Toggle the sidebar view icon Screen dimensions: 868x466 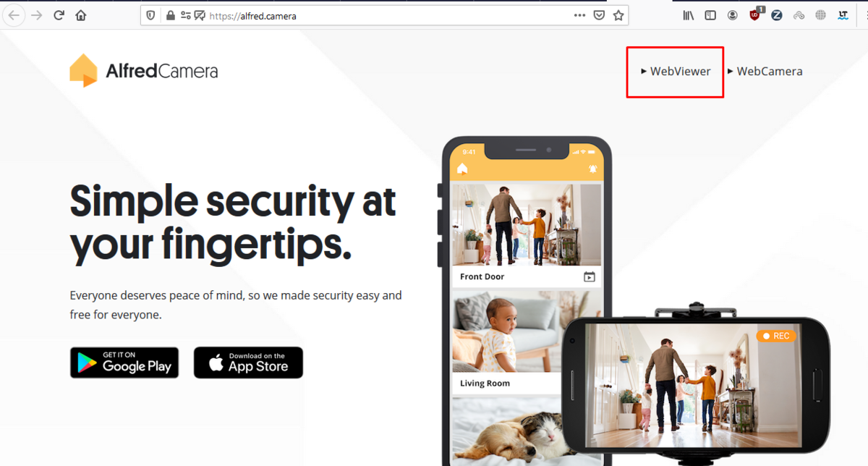pyautogui.click(x=710, y=15)
